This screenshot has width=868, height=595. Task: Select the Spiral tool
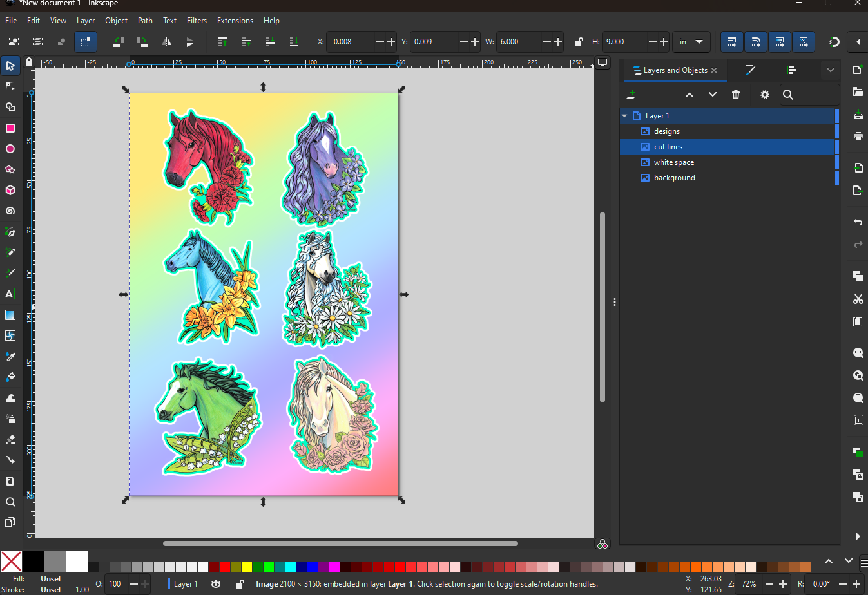click(x=10, y=211)
